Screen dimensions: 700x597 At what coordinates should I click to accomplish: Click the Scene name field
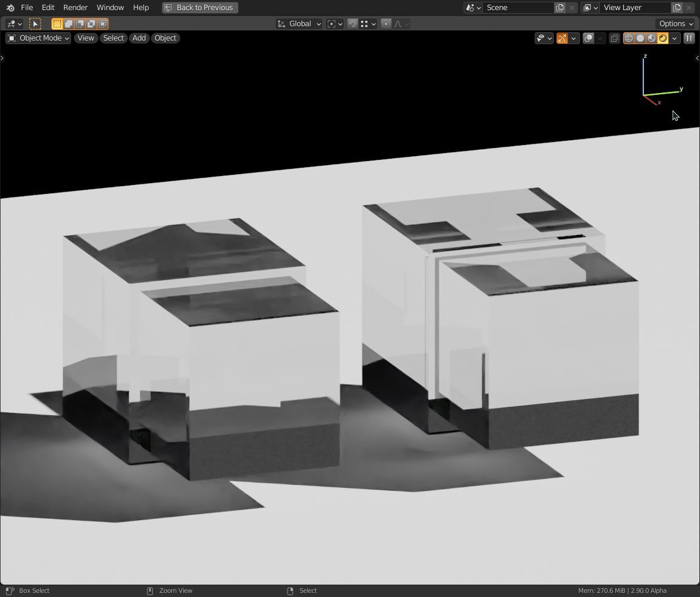[518, 8]
